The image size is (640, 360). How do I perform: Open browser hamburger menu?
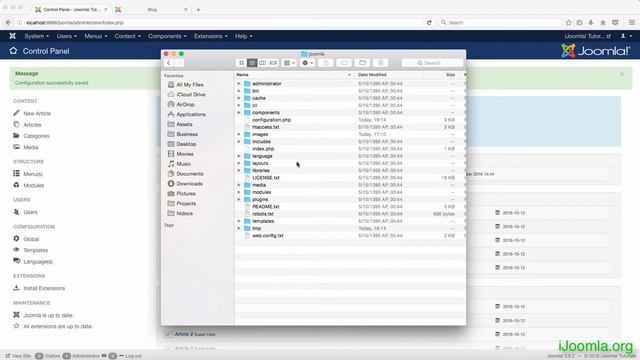tap(631, 22)
